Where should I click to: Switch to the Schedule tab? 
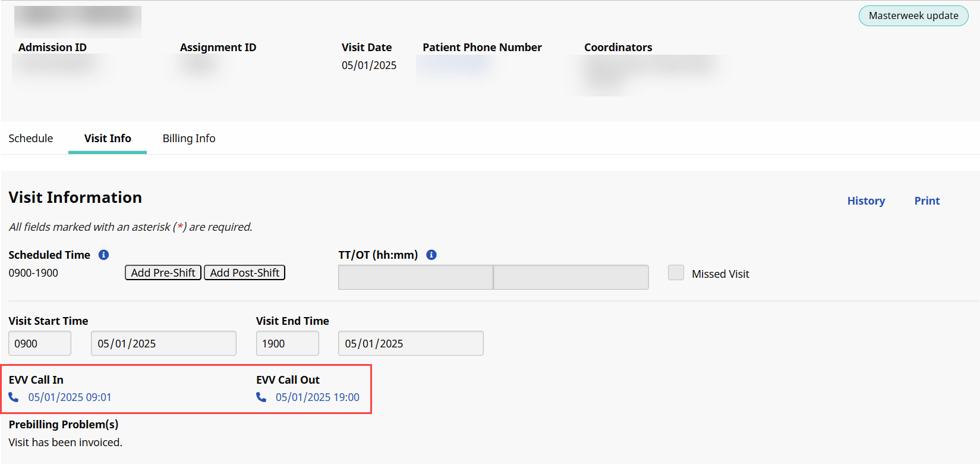31,138
